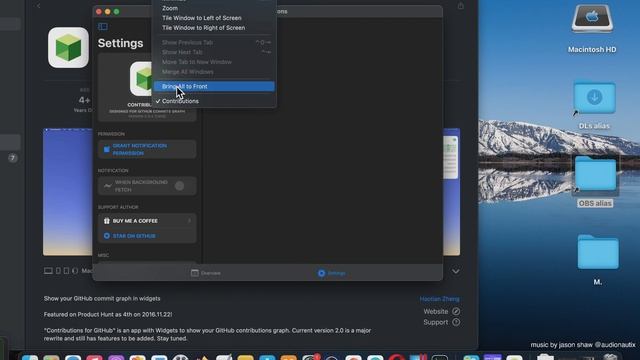
Task: Click the gift icon beside Buy Me a Coffee
Action: 107,221
